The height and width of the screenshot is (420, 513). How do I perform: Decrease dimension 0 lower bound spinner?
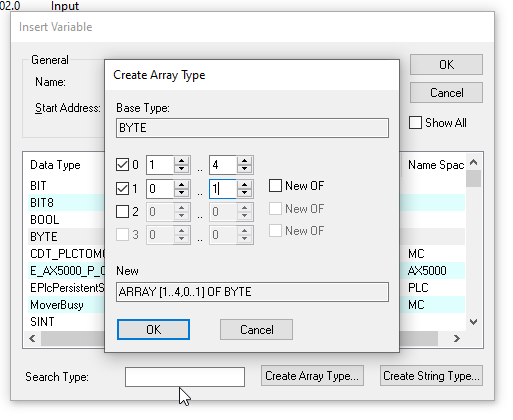[x=182, y=169]
